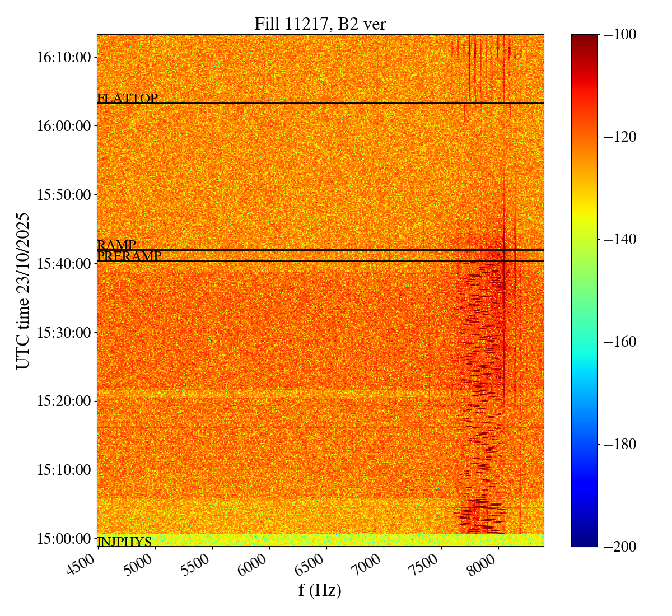Image resolution: width=672 pixels, height=616 pixels.
Task: Click the RAMP marker label
Action: 116,245
